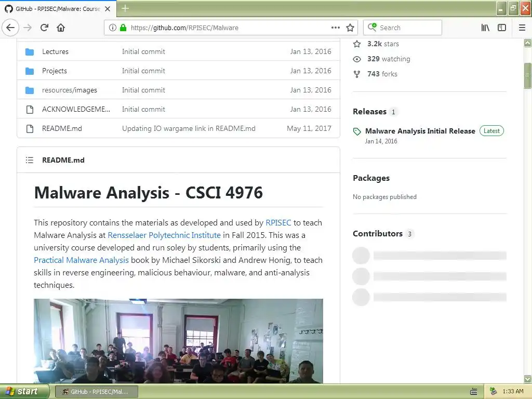Click the README.md file icon in list
This screenshot has width=532, height=399.
click(30, 128)
